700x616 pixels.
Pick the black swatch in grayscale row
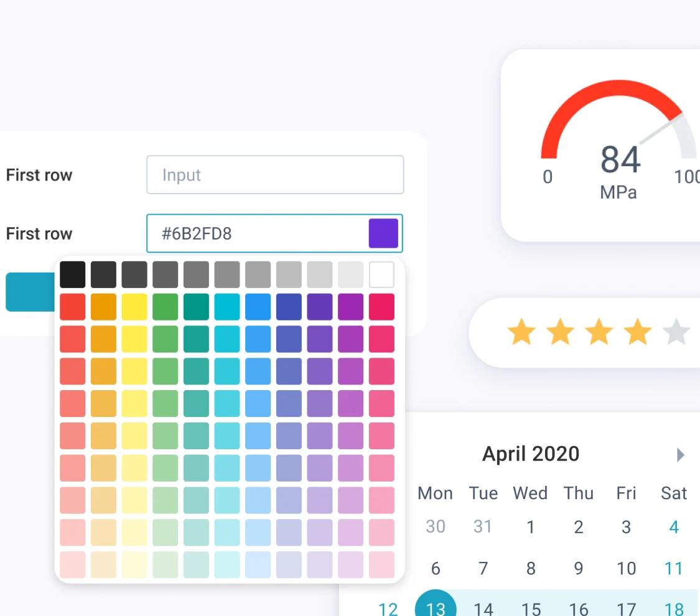tap(72, 274)
